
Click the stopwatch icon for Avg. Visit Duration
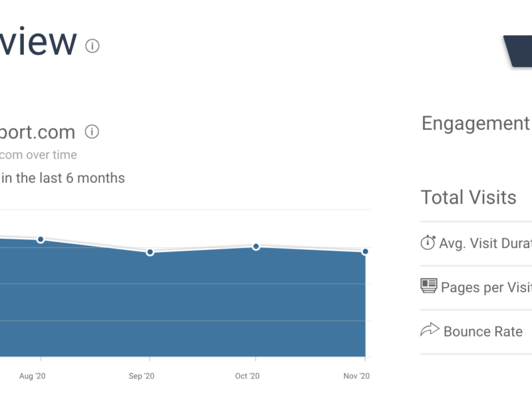coord(428,243)
